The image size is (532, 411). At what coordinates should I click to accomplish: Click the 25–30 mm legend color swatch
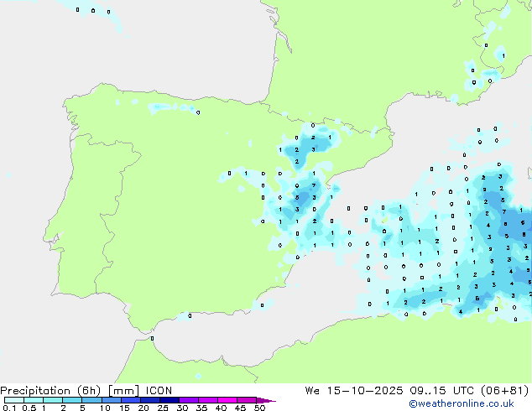tap(169, 400)
